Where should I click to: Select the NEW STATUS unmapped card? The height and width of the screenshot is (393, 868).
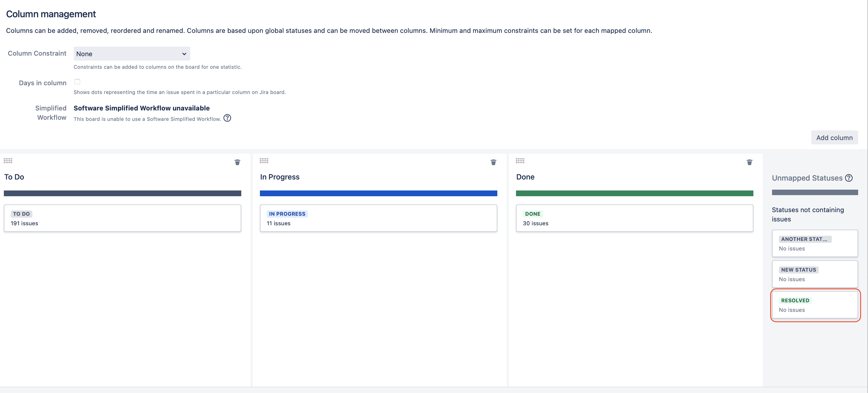[815, 274]
